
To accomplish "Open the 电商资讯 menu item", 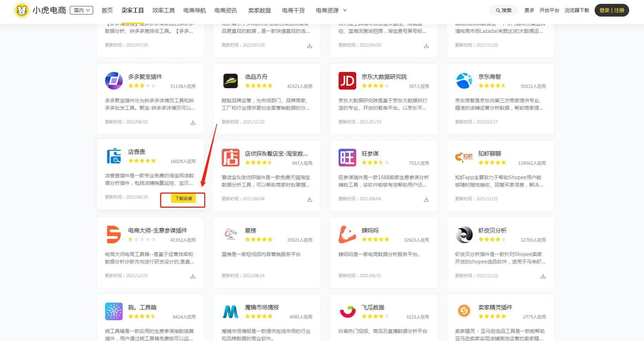I will click(x=225, y=10).
